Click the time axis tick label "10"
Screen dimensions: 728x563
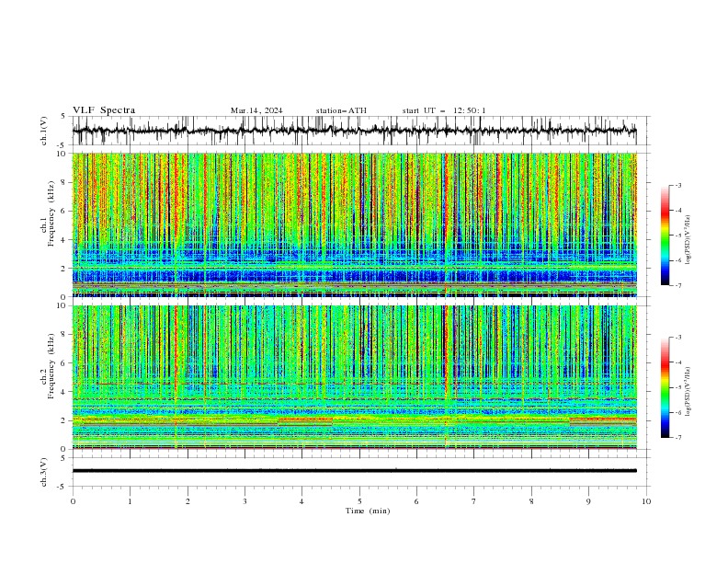point(646,501)
